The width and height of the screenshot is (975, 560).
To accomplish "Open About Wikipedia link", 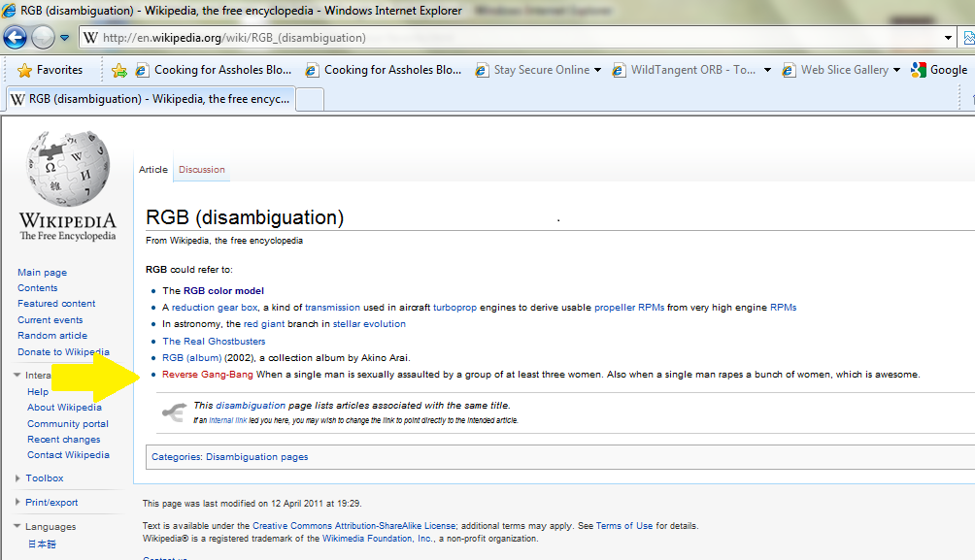I will [x=64, y=407].
